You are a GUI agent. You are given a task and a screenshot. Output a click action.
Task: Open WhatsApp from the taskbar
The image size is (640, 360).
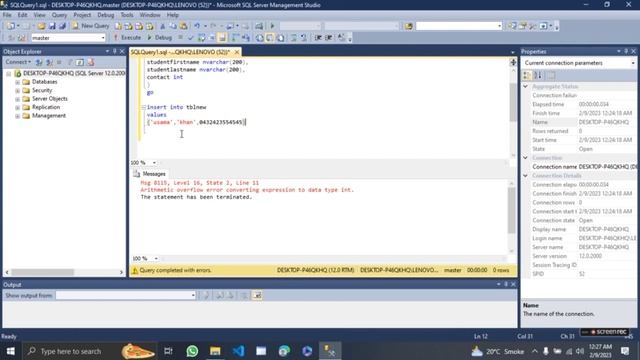click(x=192, y=351)
